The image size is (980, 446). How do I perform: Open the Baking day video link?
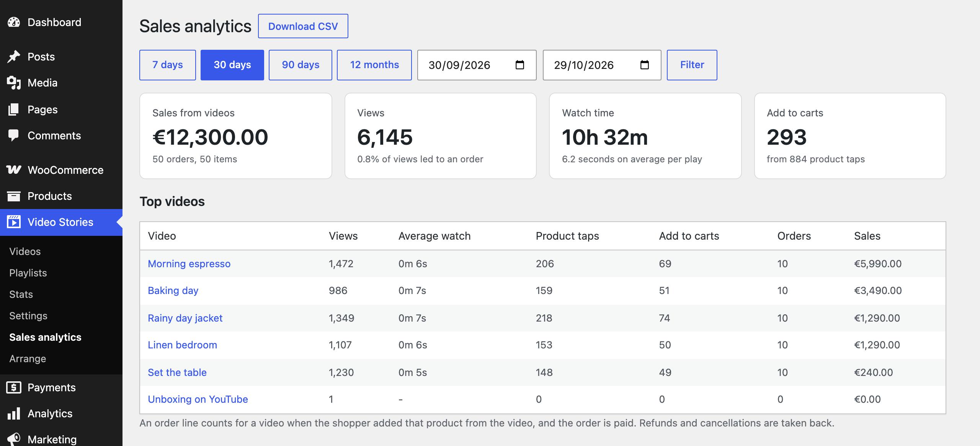point(173,291)
